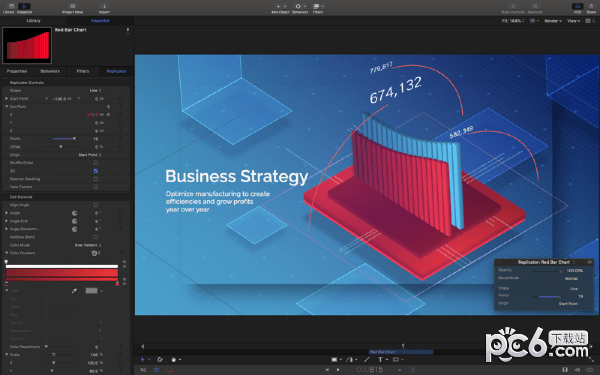The width and height of the screenshot is (600, 375).
Task: Show the Project Pane
Action: (72, 8)
